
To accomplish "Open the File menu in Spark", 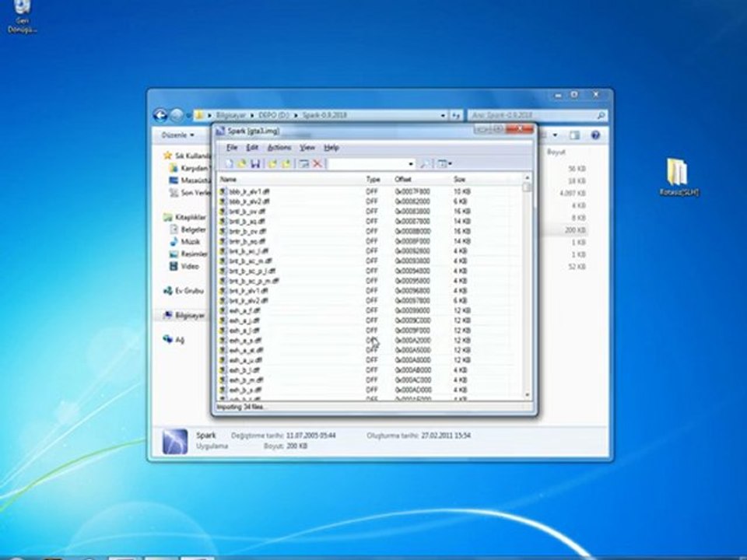I will point(232,148).
